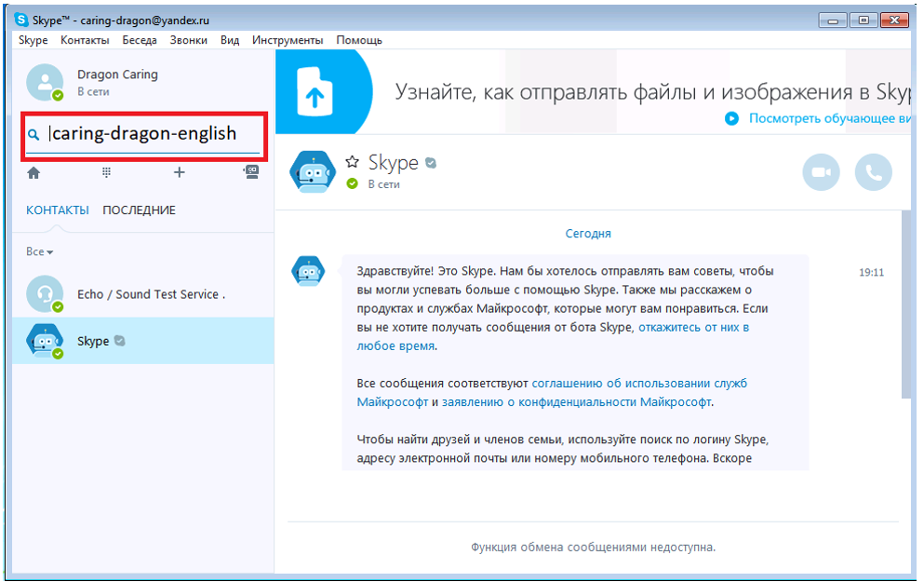Image resolution: width=924 pixels, height=582 pixels.
Task: Click the 19:11 message timestamp
Action: click(872, 273)
